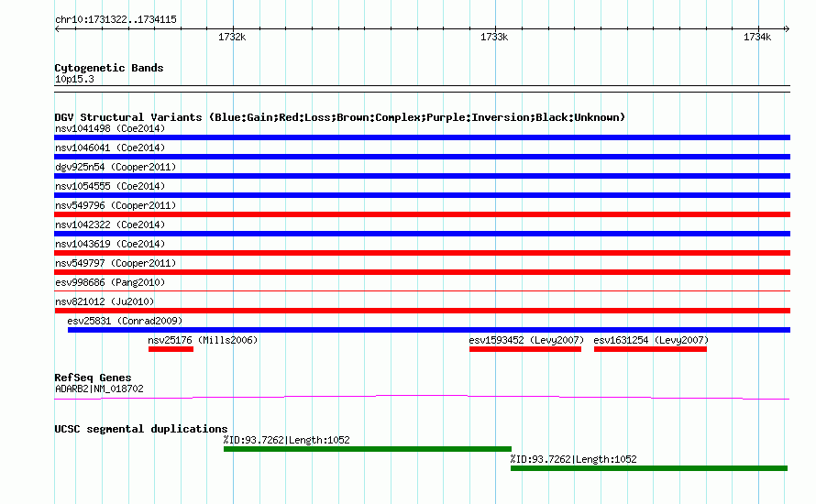Click the right arrow end of the ruler

tap(787, 28)
